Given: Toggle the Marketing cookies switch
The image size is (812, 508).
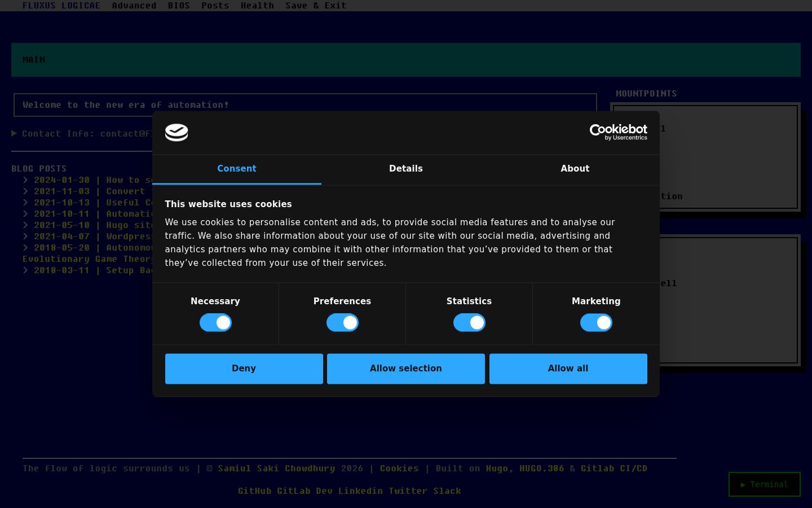Looking at the screenshot, I should tap(596, 323).
